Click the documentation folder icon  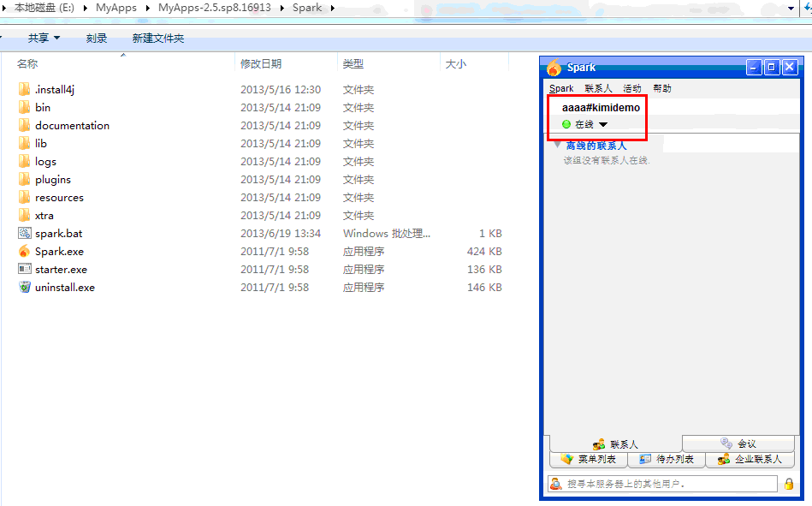tap(24, 126)
